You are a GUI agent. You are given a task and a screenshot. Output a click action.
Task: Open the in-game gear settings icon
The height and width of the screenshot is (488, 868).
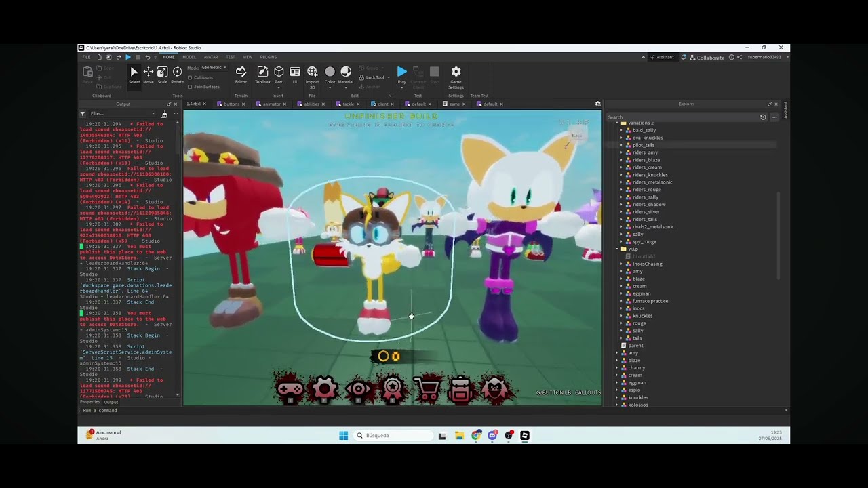[x=324, y=388]
